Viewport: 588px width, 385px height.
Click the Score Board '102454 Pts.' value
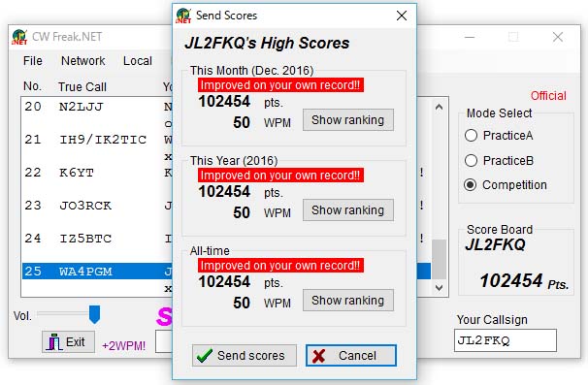coord(524,281)
